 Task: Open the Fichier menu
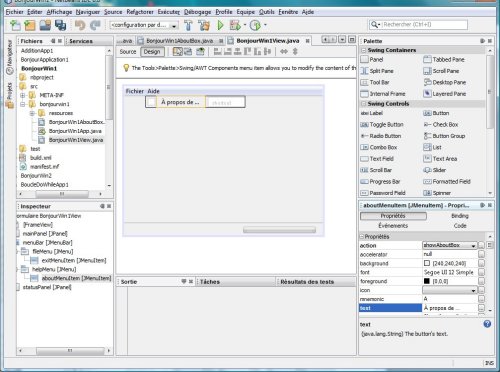tap(14, 12)
